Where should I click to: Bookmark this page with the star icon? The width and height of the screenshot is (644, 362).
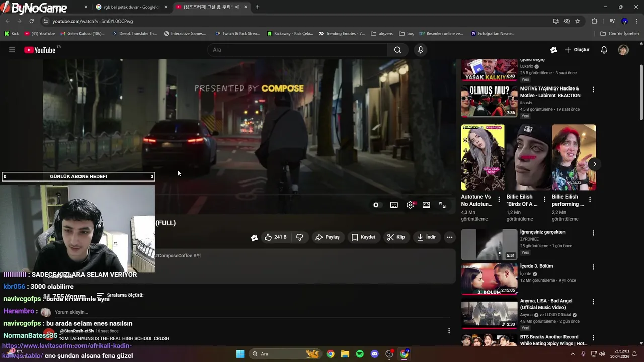(578, 21)
